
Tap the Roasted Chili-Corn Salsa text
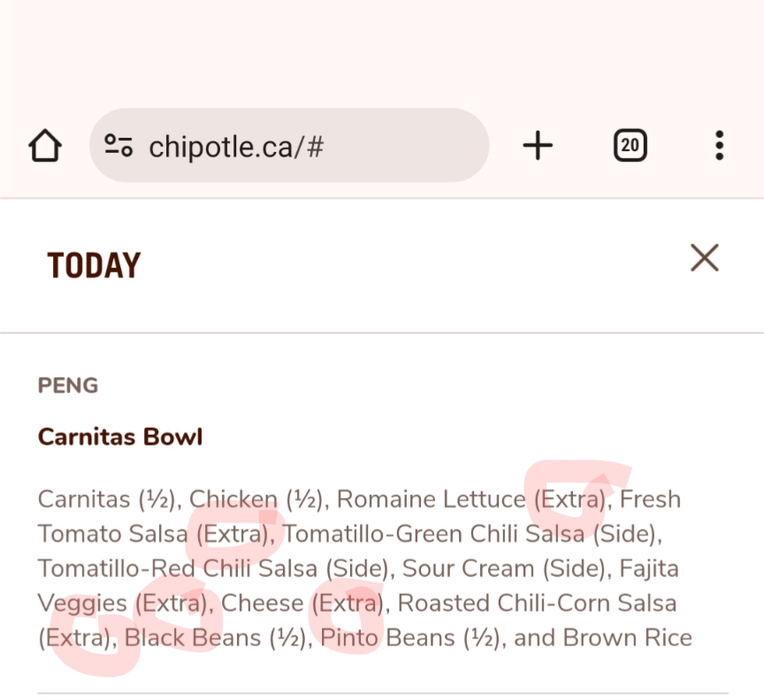coord(537,604)
